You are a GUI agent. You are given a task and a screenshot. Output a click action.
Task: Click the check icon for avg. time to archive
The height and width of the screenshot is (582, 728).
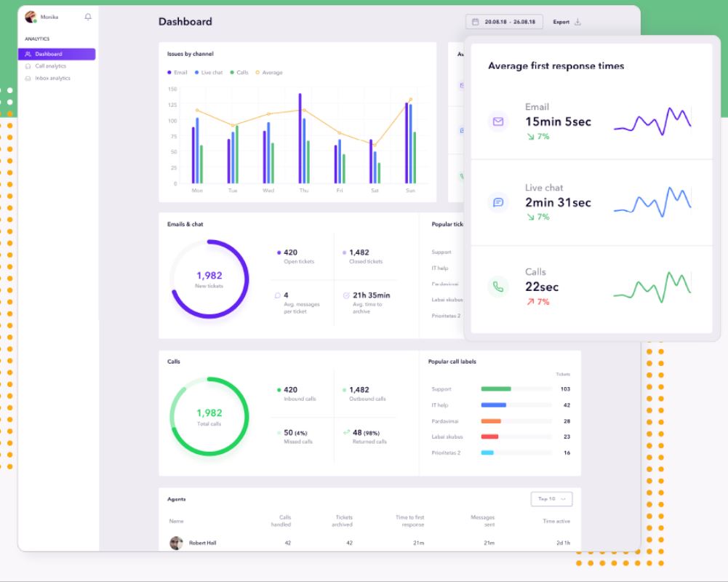(346, 295)
